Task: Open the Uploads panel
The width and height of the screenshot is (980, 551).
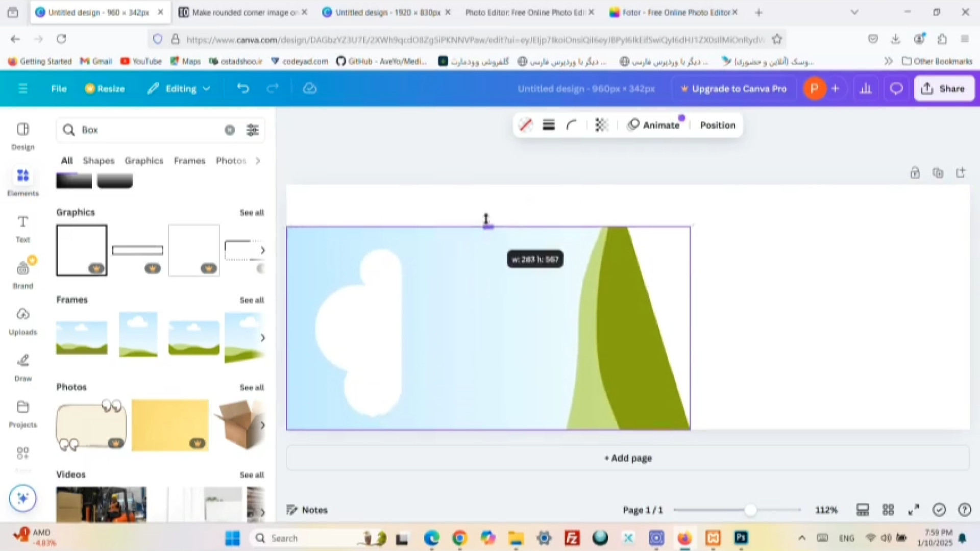Action: click(22, 321)
